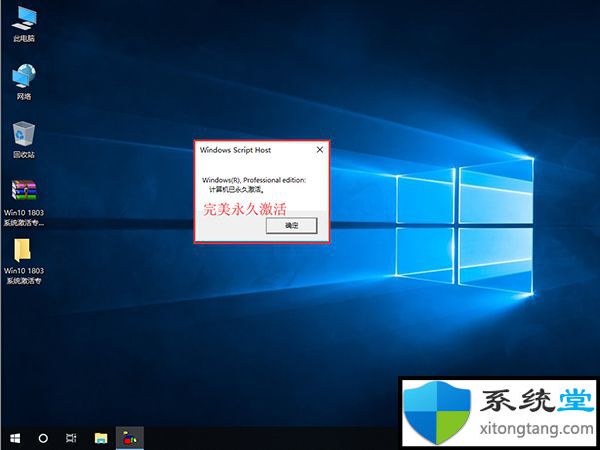Open Task View in the taskbar
The image size is (600, 450).
[x=71, y=438]
